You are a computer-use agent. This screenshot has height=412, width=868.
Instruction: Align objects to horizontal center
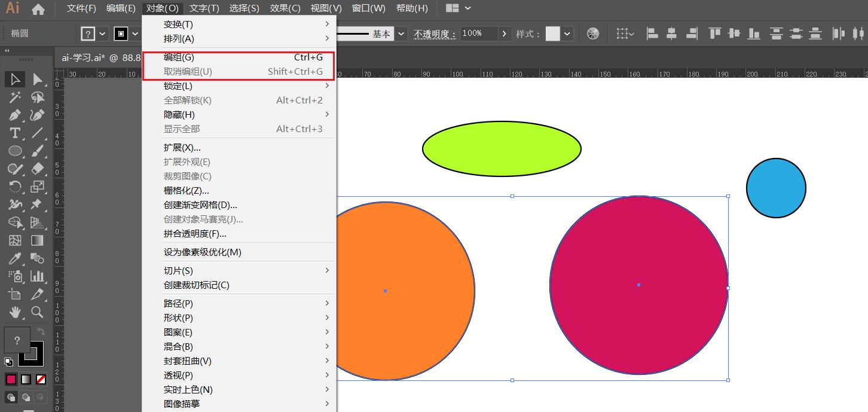[672, 33]
